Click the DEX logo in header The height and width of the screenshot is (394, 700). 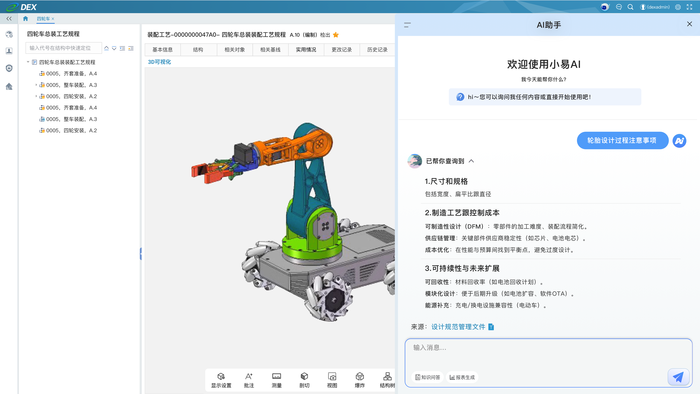click(21, 7)
